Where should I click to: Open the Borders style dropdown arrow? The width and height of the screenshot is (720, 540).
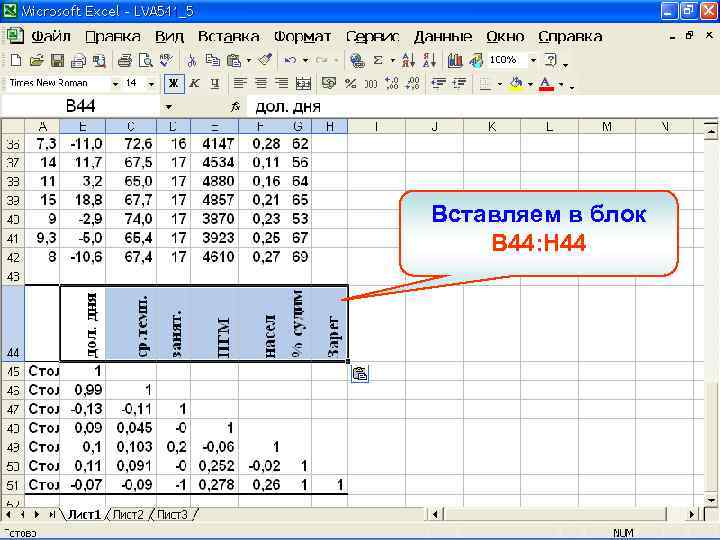pos(500,84)
